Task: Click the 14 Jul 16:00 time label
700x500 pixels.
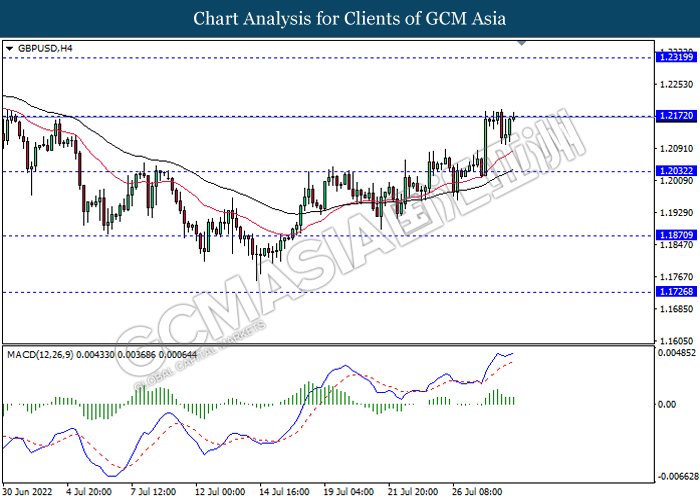Action: click(284, 492)
